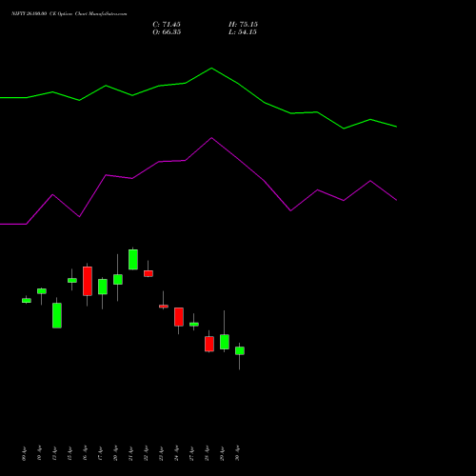The height and width of the screenshot is (476, 476).
Task: Click the 10 Apr date axis label
Action: coord(40,454)
